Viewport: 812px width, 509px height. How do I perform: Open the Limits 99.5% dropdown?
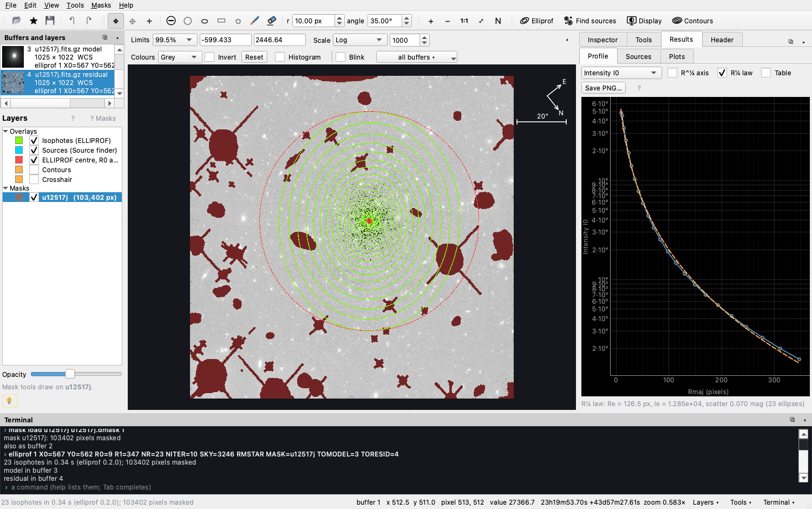(x=175, y=40)
